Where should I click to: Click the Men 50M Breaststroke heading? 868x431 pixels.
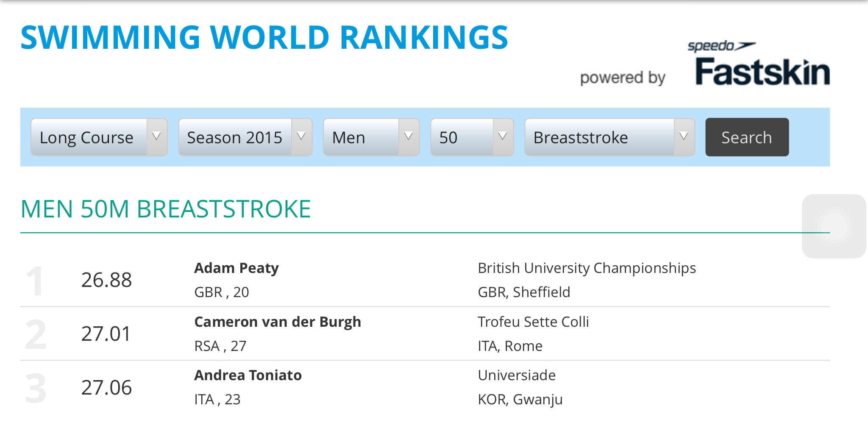pos(166,209)
